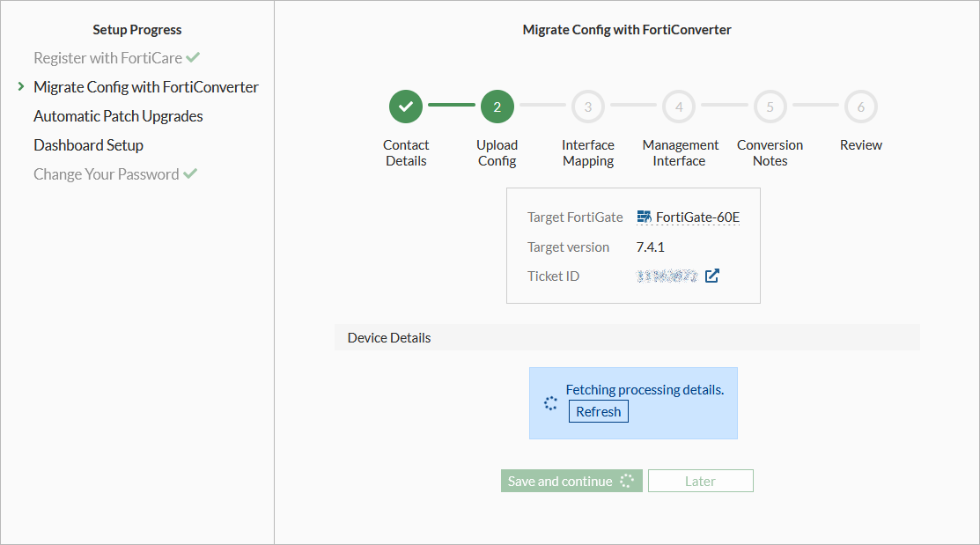980x545 pixels.
Task: Click fetching details loading spinner
Action: (550, 403)
